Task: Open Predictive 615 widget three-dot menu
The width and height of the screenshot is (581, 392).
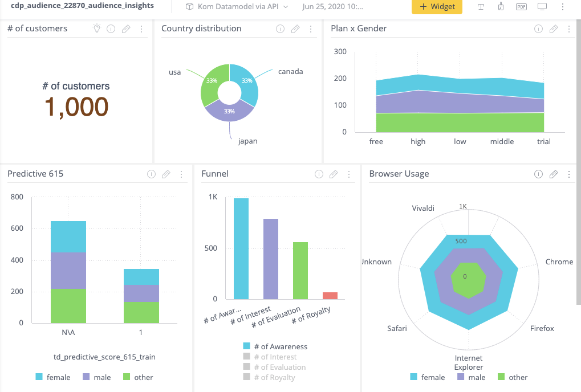Action: (x=181, y=174)
